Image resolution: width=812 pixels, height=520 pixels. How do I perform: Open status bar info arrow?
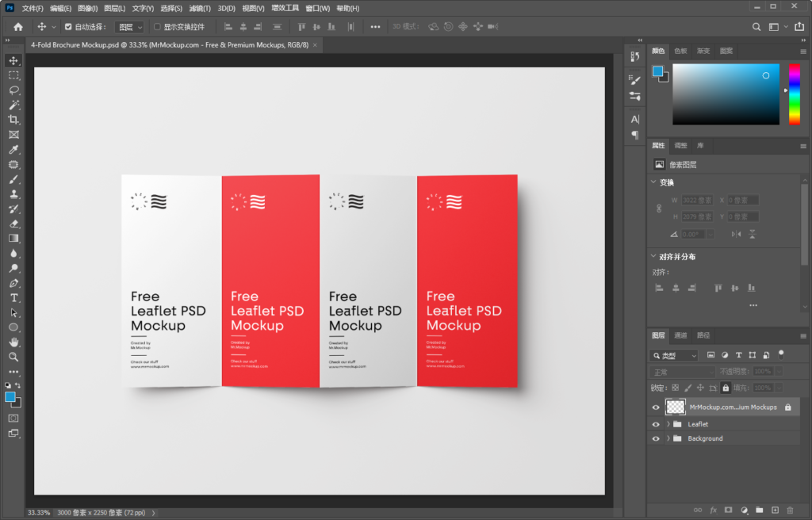click(x=153, y=513)
